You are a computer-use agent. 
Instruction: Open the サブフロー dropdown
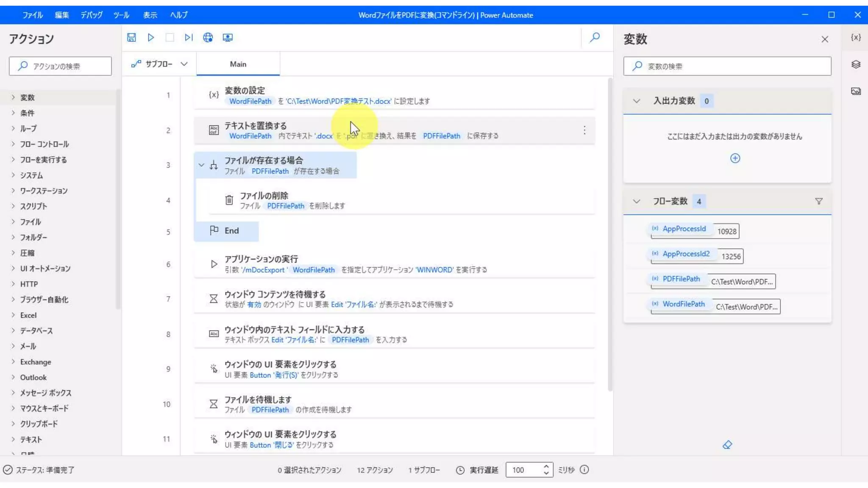(x=159, y=64)
